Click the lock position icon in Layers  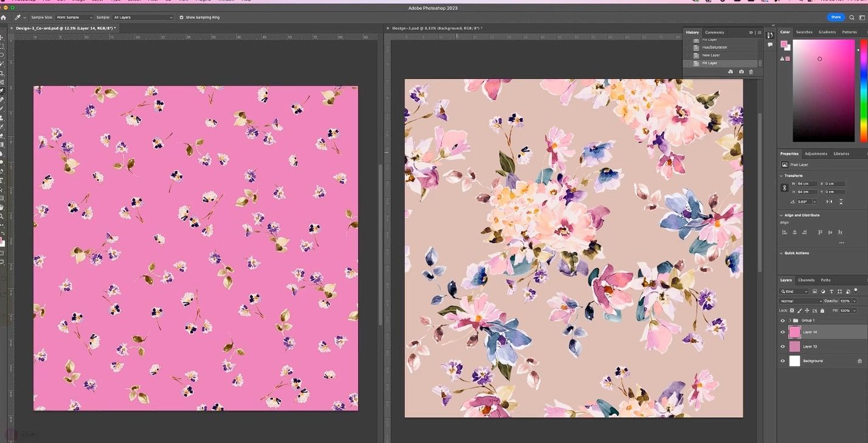(807, 310)
